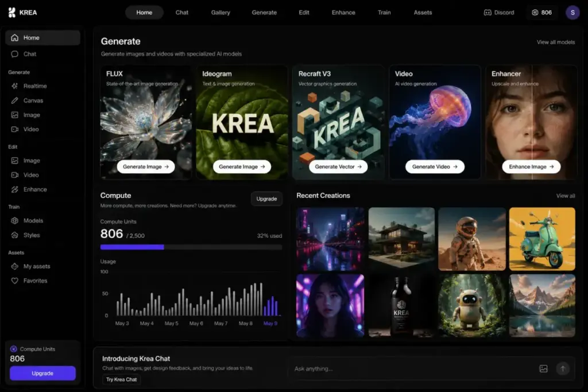Screen dimensions: 588x392
Task: Open View all recent creations link
Action: click(566, 196)
